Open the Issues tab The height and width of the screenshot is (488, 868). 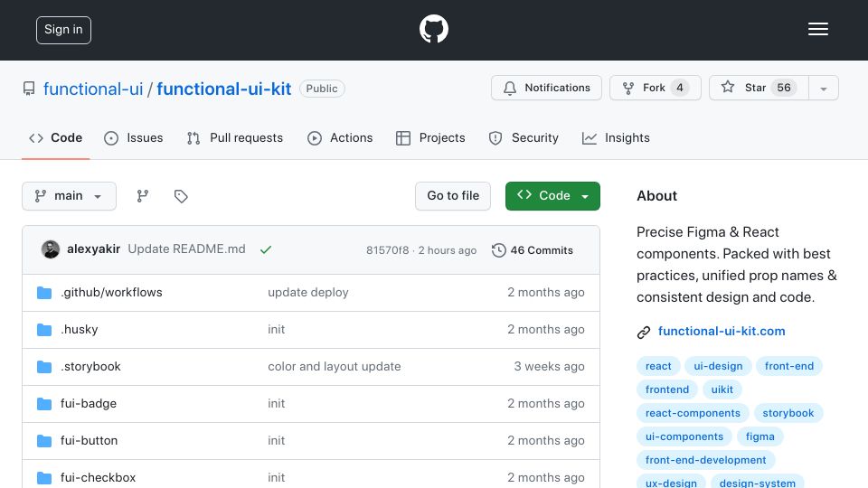[x=134, y=137]
